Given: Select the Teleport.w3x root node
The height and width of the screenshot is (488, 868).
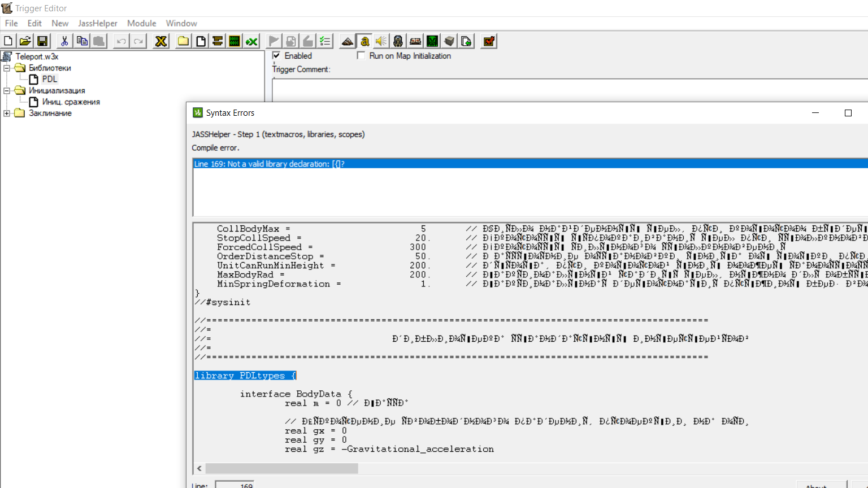Looking at the screenshot, I should coord(37,56).
